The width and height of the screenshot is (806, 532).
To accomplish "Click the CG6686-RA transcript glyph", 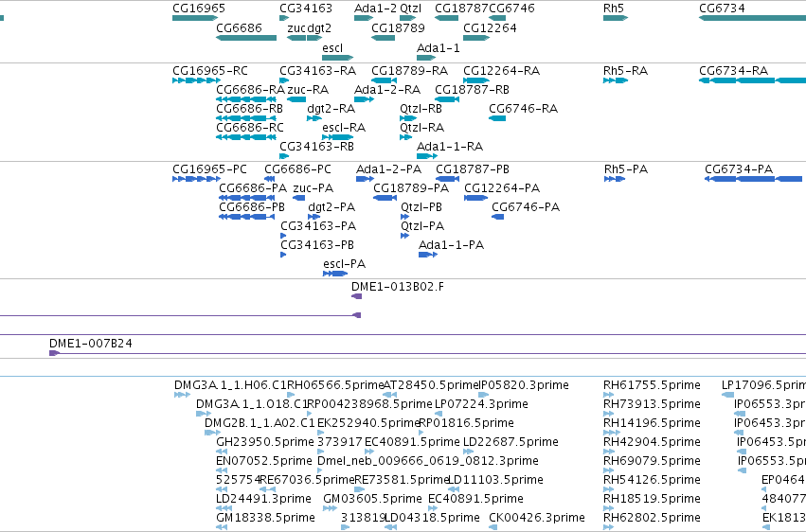I will click(246, 99).
